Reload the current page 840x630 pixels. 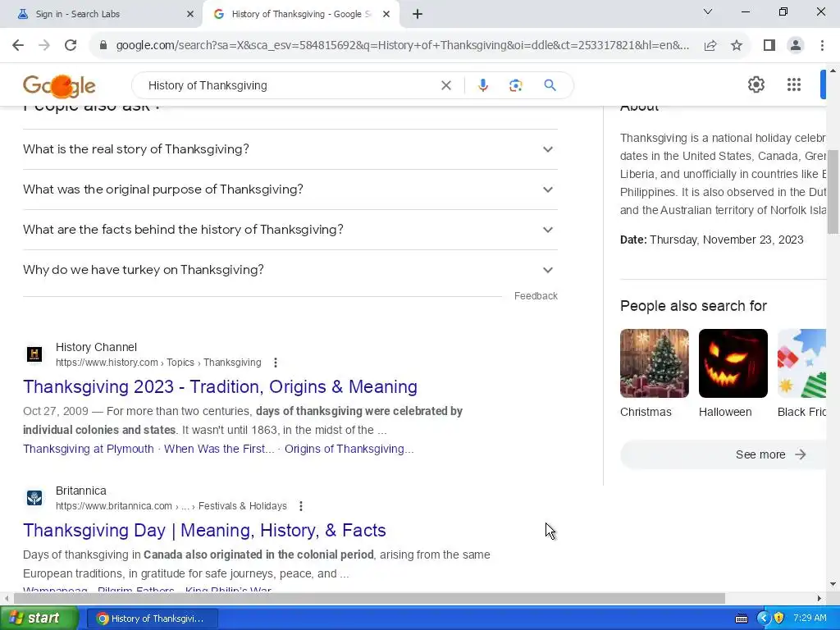pyautogui.click(x=71, y=45)
